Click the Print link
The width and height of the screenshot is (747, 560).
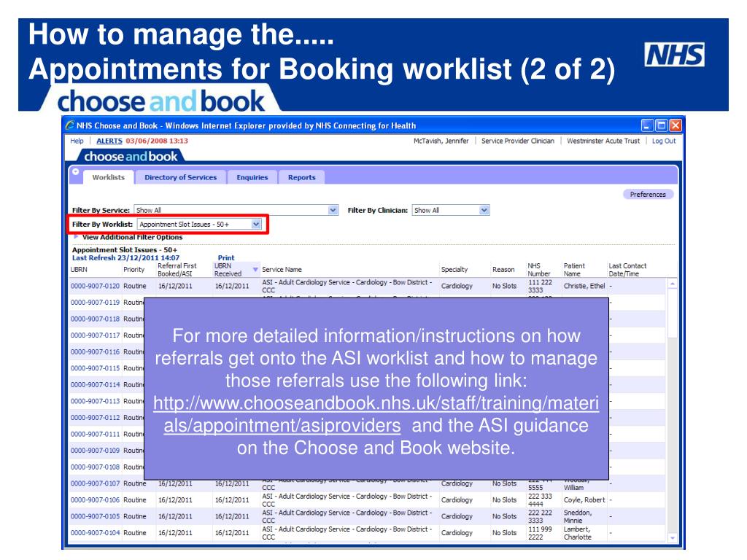pyautogui.click(x=226, y=257)
